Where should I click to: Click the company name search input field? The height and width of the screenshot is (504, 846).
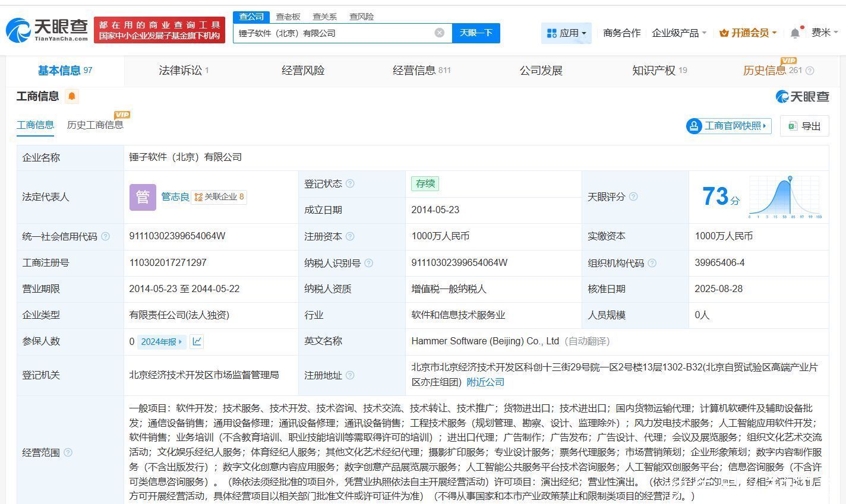[x=333, y=33]
